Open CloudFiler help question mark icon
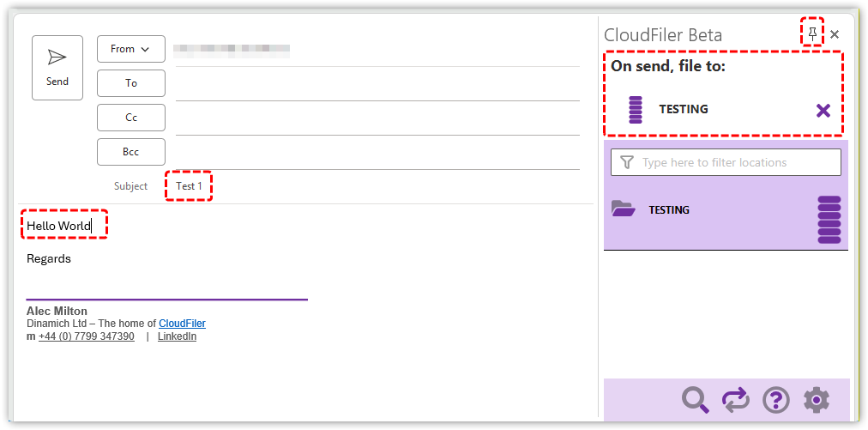Screen dimensions: 868x430 click(775, 399)
